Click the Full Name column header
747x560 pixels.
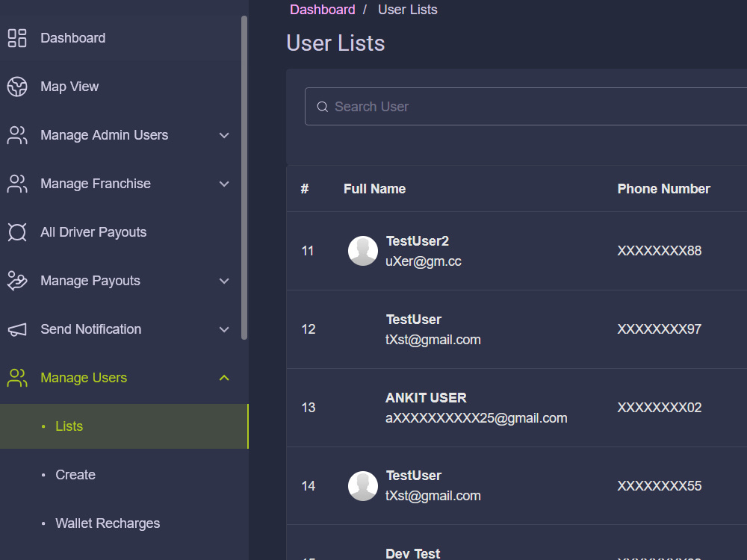click(374, 189)
